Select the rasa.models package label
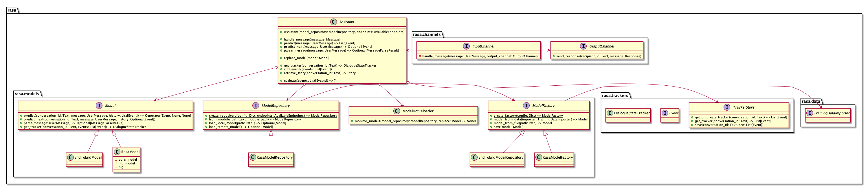 (27, 94)
